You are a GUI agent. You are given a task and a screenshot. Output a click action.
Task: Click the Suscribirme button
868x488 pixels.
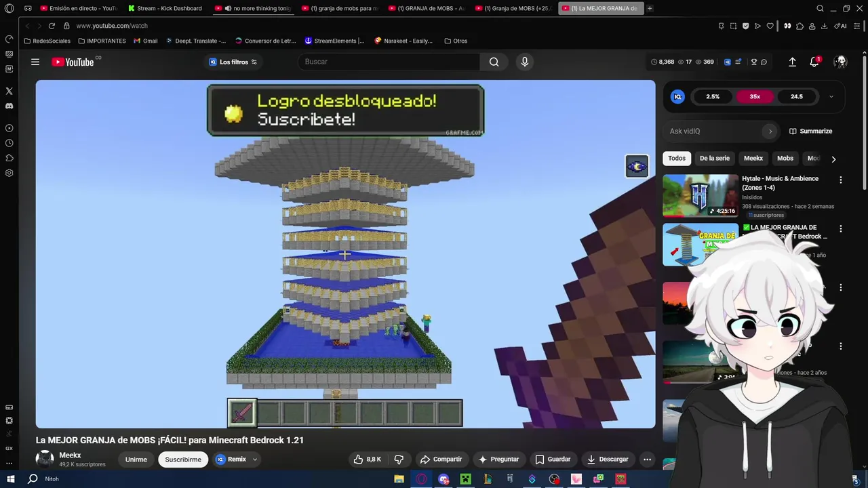click(183, 460)
